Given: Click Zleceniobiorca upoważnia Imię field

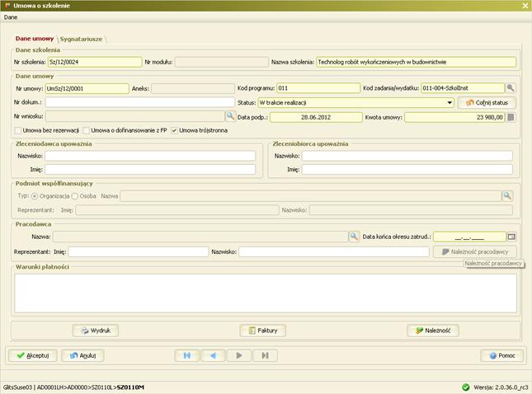Looking at the screenshot, I should 407,169.
